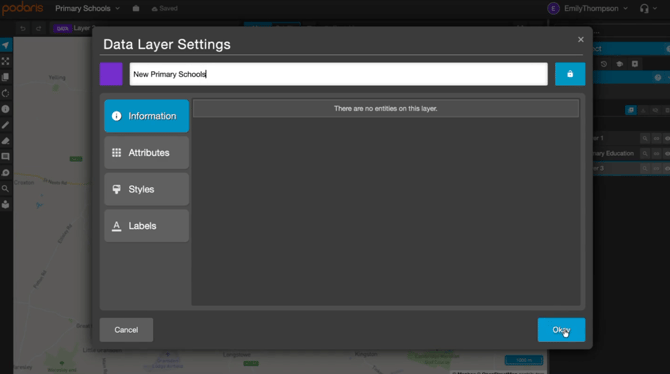Click the Cancel button

click(126, 330)
